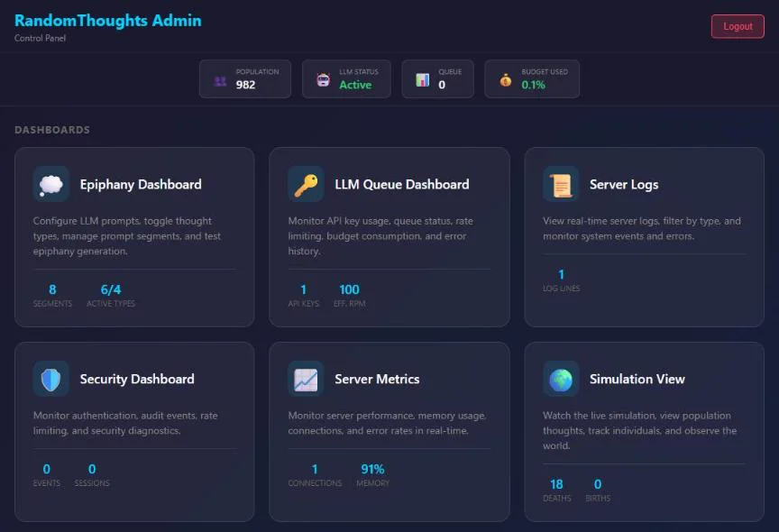The height and width of the screenshot is (532, 779).
Task: Click the Security Dashboard description text
Action: pos(125,423)
